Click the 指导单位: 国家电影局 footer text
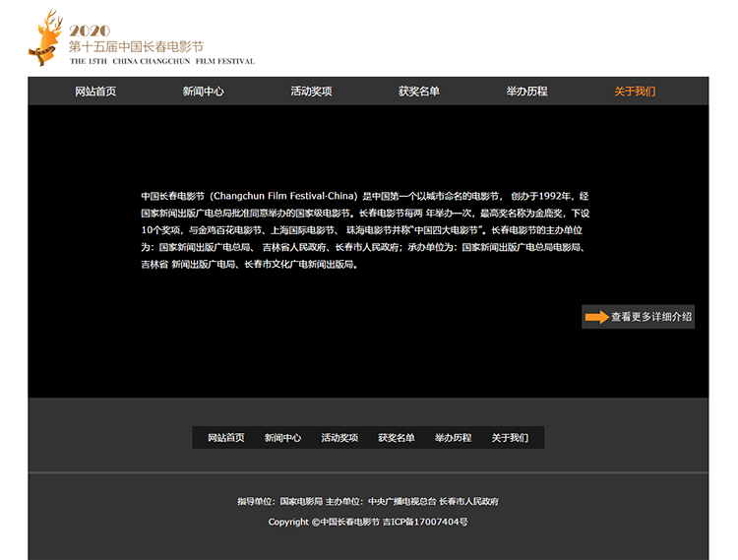The height and width of the screenshot is (560, 738). click(x=280, y=502)
